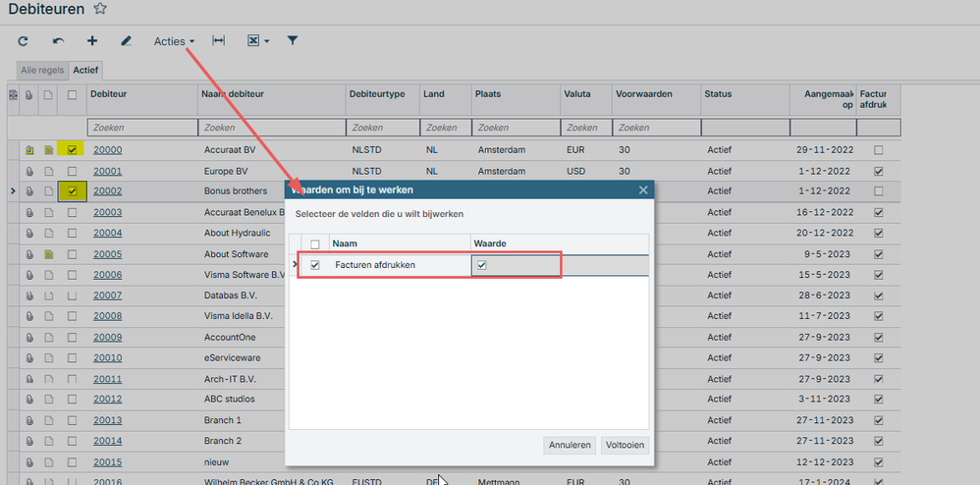980x485 pixels.
Task: Select the 'eServiceware' name cell
Action: 233,358
